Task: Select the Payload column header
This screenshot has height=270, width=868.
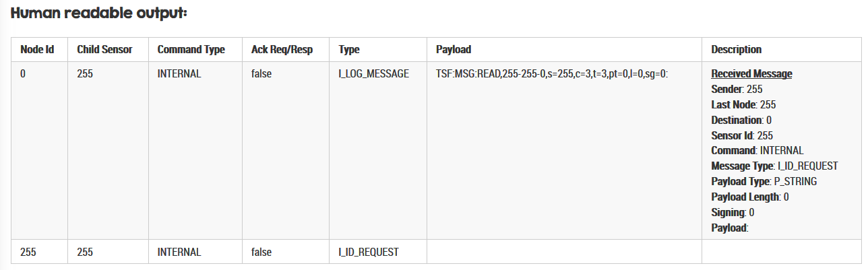Action: (x=454, y=50)
